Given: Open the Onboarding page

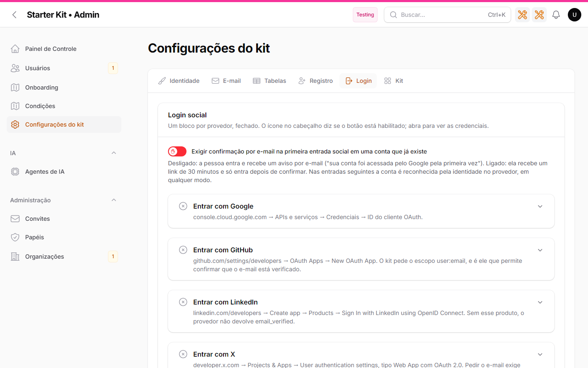Looking at the screenshot, I should [64, 87].
